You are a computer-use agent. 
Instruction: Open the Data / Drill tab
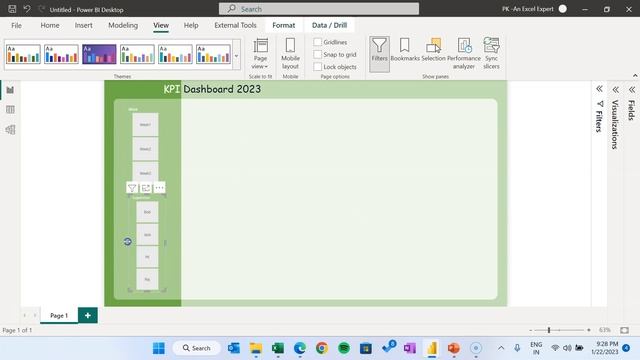[329, 25]
